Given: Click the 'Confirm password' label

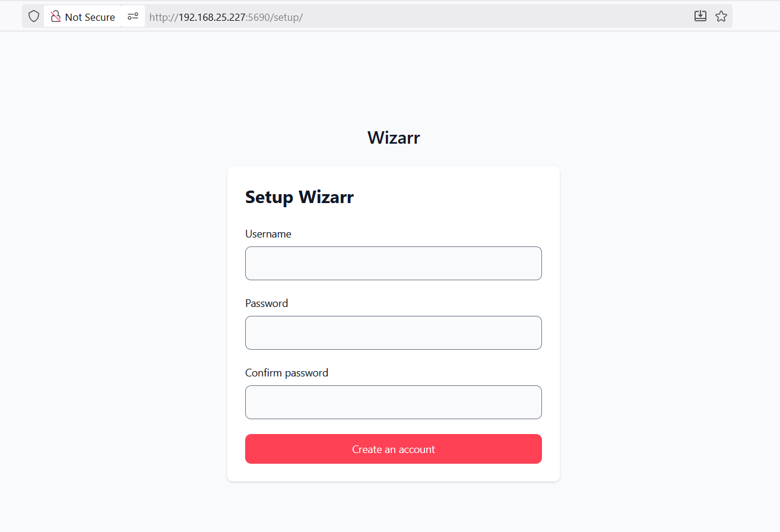Looking at the screenshot, I should tap(287, 373).
